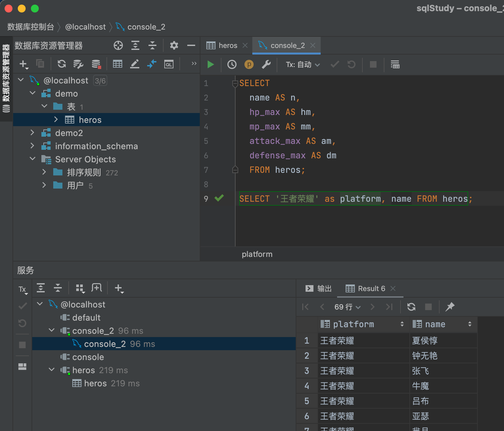Click the grayed commit checkmark in editor toolbar
This screenshot has height=431, width=504.
point(335,64)
